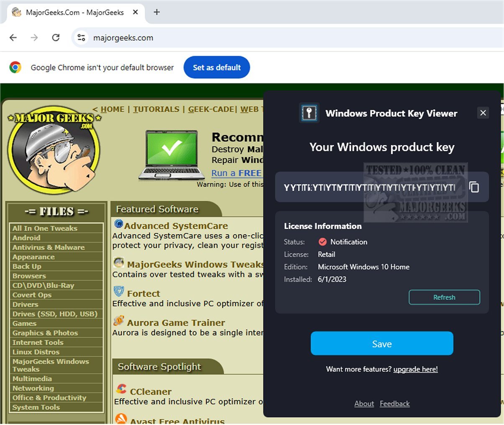Open the About link
The width and height of the screenshot is (504, 425).
(x=364, y=404)
